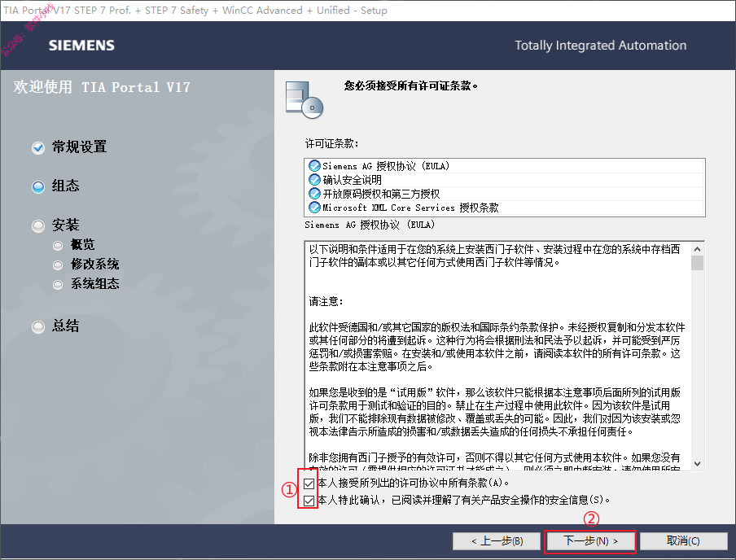Click scroll down arrow of license text
Viewport: 736px width, 560px height.
[698, 464]
